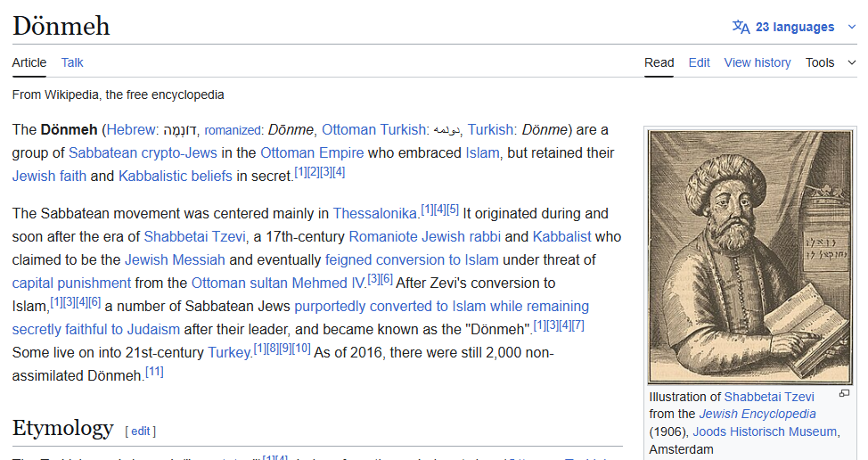Open the Jewish faith link
The image size is (868, 460).
(49, 176)
